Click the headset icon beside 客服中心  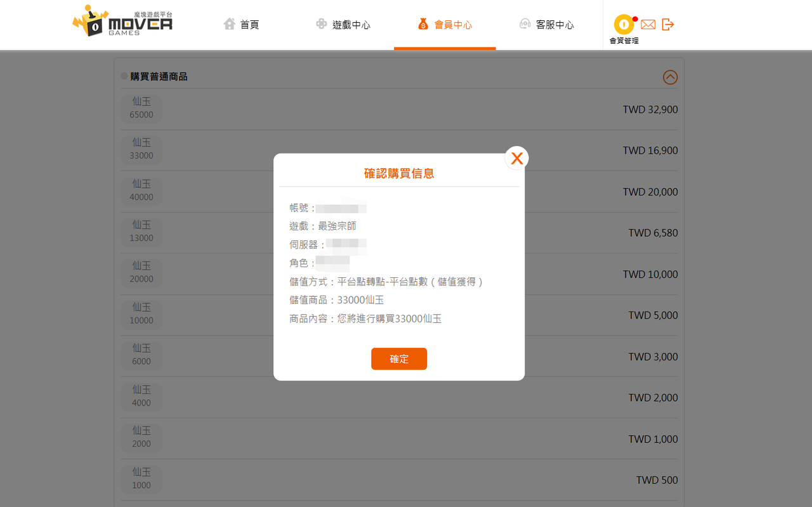(525, 24)
